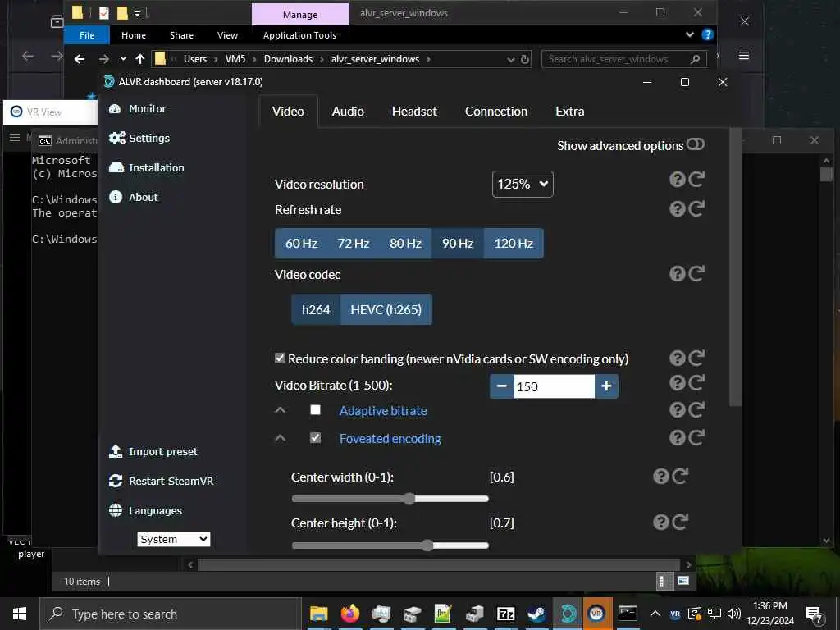Disable the Foveated encoding checkbox
The height and width of the screenshot is (630, 840).
316,438
